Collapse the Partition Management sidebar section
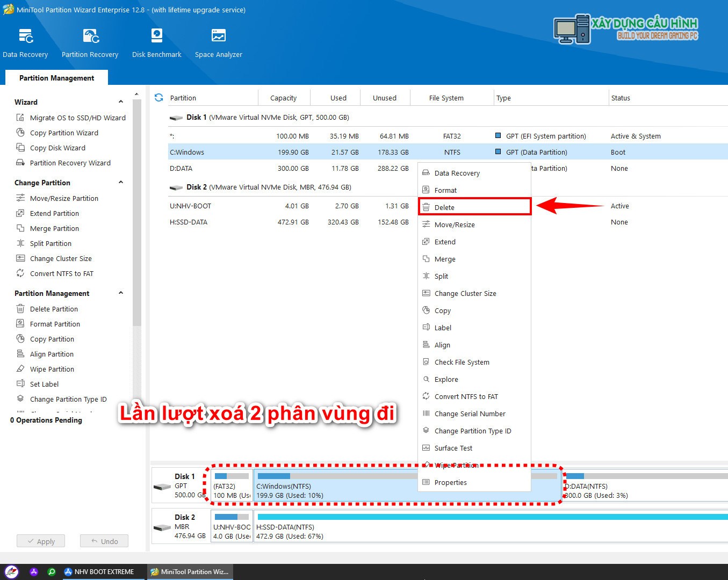The width and height of the screenshot is (728, 580). (121, 293)
